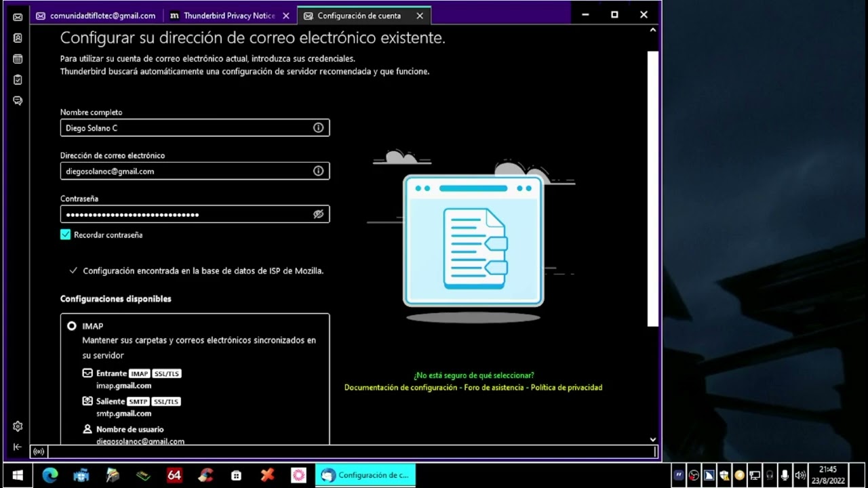Screen dimensions: 868x488
Task: Open the Tasks sidebar icon
Action: coord(18,80)
